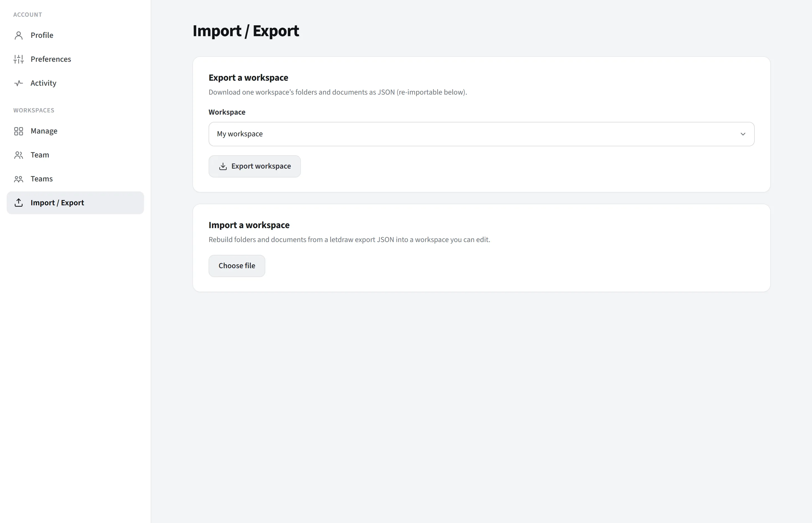This screenshot has width=812, height=523.
Task: Click the Import / Export upload icon
Action: coord(19,203)
